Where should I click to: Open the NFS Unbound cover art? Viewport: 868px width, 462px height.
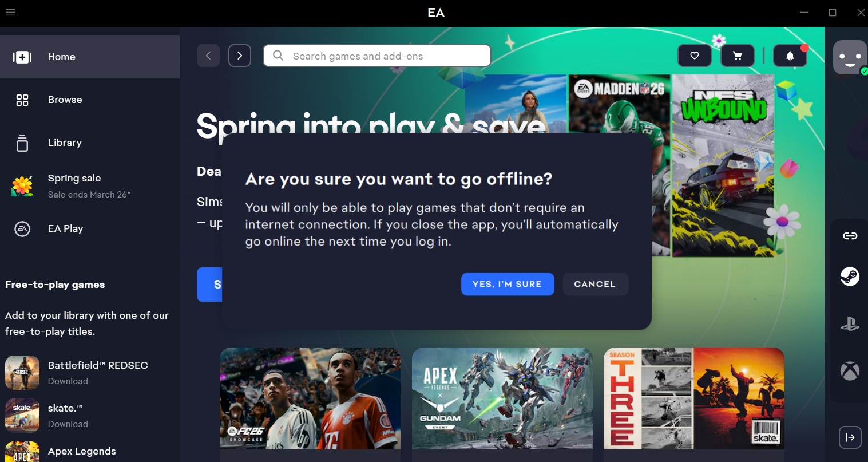pyautogui.click(x=723, y=166)
